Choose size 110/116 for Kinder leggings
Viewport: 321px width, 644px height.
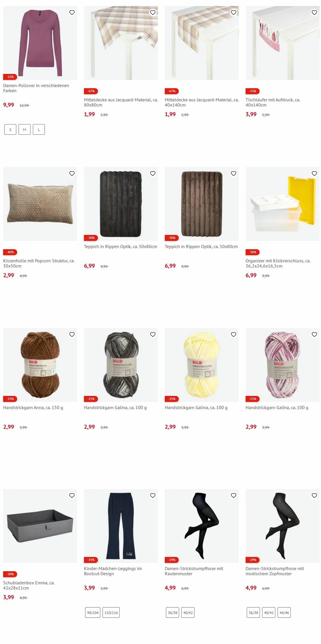point(111,612)
